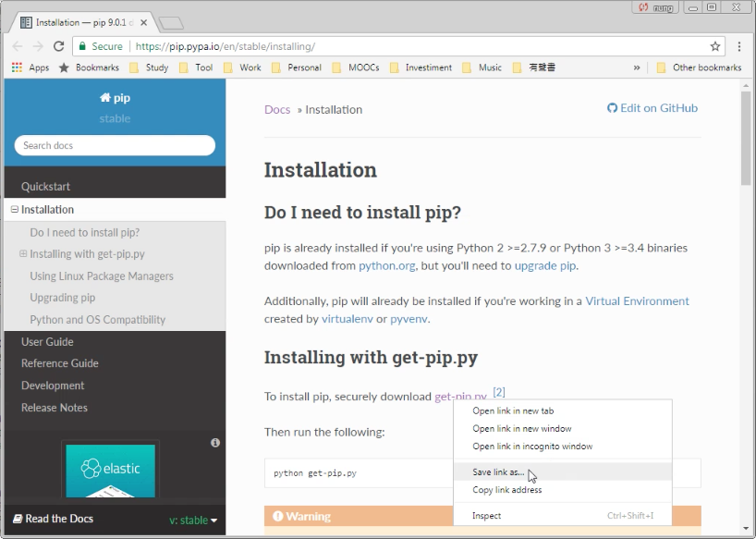Click the Search docs field

[x=115, y=145]
